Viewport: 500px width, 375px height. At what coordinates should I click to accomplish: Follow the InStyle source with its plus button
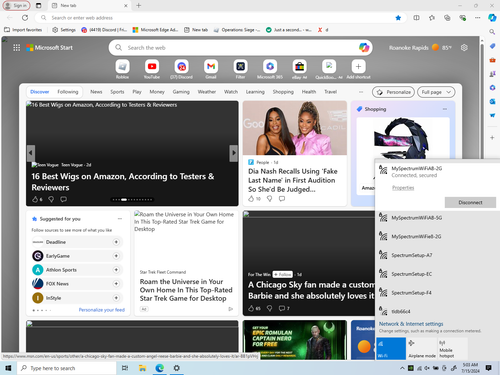116,298
